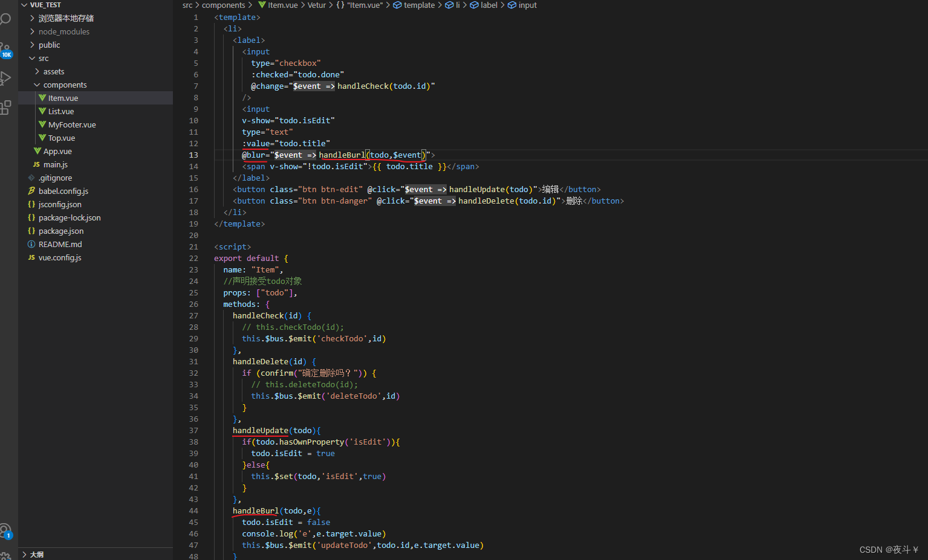The height and width of the screenshot is (560, 928).
Task: Open the Extensions view
Action: 5,108
